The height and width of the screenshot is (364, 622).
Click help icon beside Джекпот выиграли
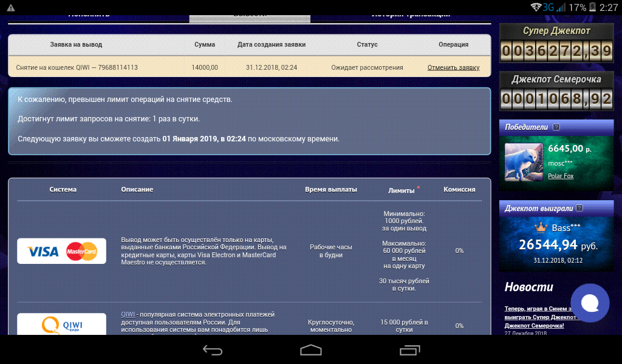(579, 208)
